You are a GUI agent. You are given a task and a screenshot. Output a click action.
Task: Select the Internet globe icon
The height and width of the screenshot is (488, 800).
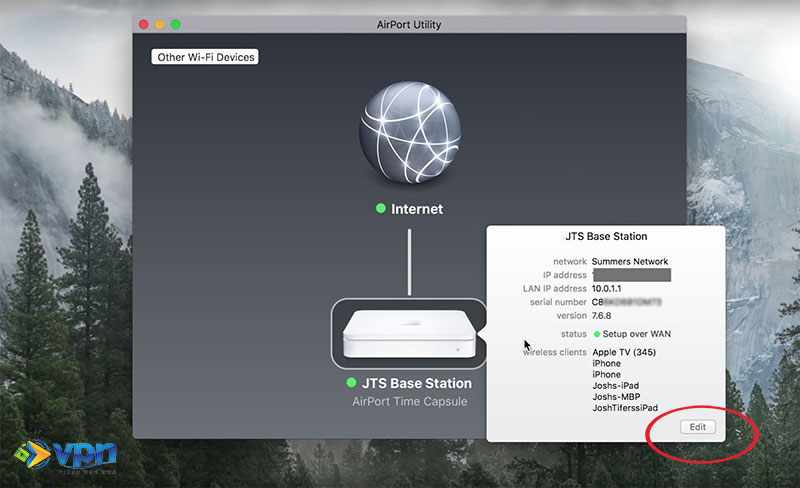coord(410,132)
